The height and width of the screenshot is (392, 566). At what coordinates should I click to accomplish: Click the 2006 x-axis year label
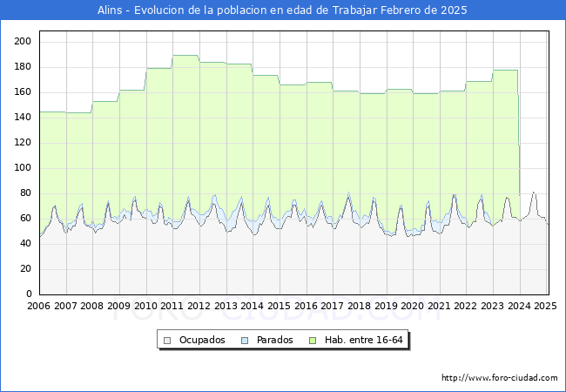point(39,306)
